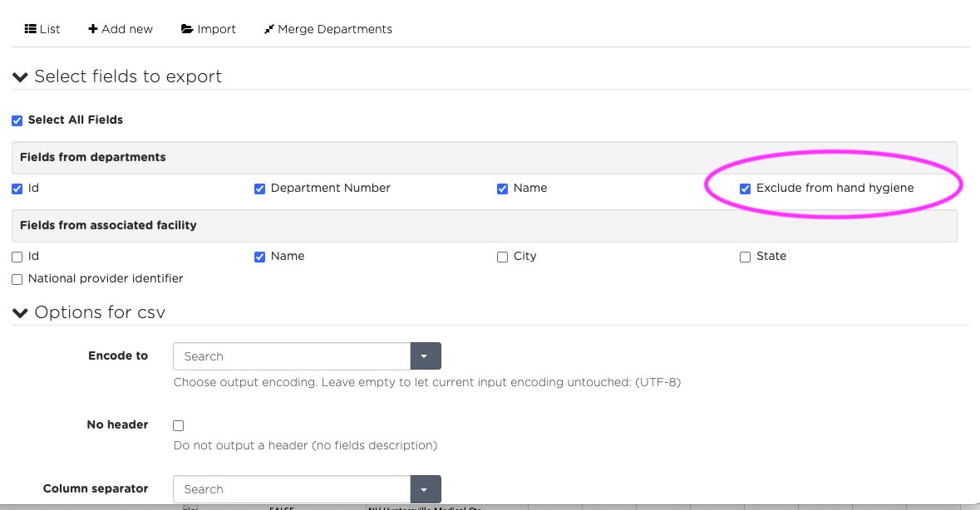Collapse the Select fields to export section

[x=21, y=77]
